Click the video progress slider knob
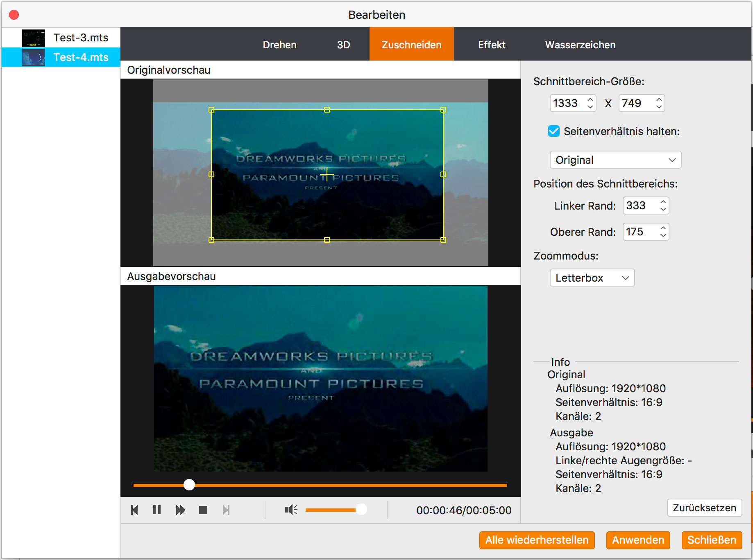Viewport: 753px width, 560px height. click(x=189, y=485)
